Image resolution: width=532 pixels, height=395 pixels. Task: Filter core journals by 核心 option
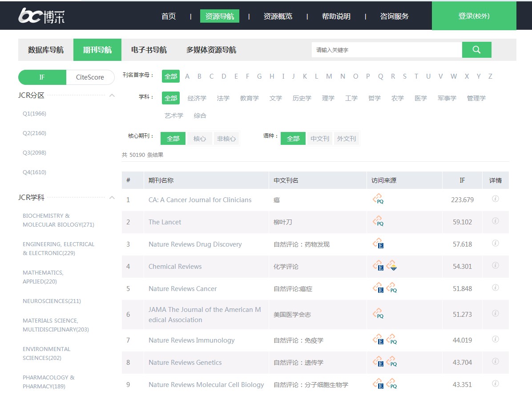tap(200, 139)
